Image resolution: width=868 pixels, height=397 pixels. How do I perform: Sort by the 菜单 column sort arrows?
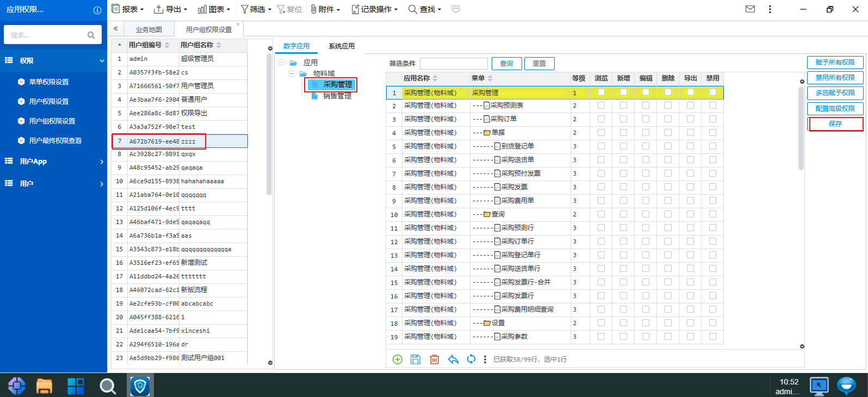490,78
